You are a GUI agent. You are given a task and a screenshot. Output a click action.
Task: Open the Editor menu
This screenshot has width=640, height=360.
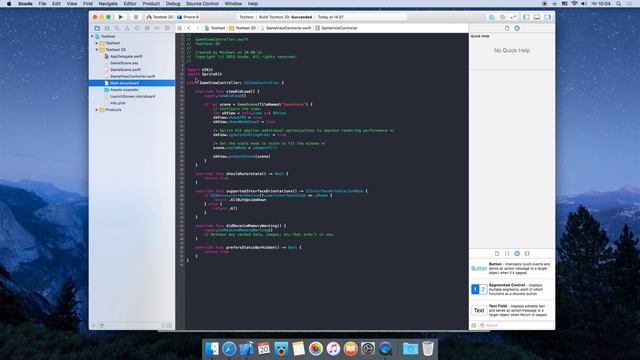130,4
